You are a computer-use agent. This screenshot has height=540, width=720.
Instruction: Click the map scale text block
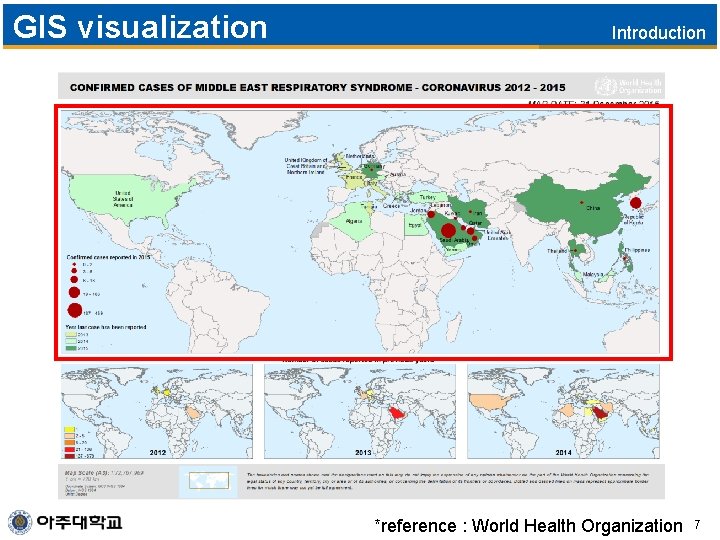tap(105, 482)
